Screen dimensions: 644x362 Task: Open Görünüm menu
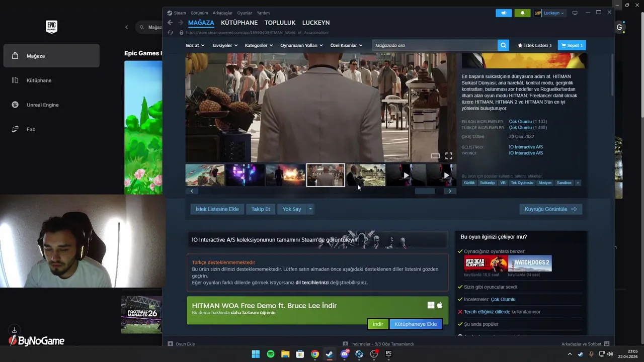199,13
